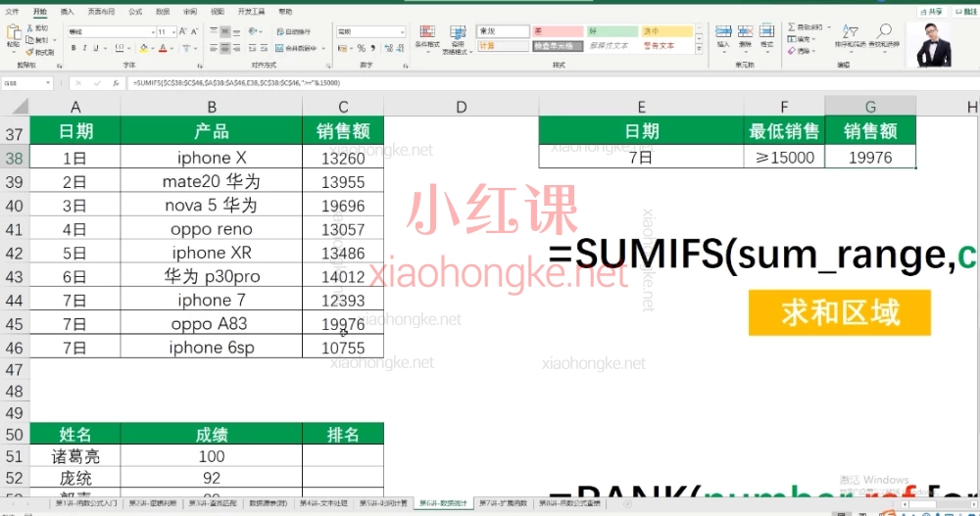Open the File menu tab
Viewport: 980px width, 516px height.
tap(12, 11)
